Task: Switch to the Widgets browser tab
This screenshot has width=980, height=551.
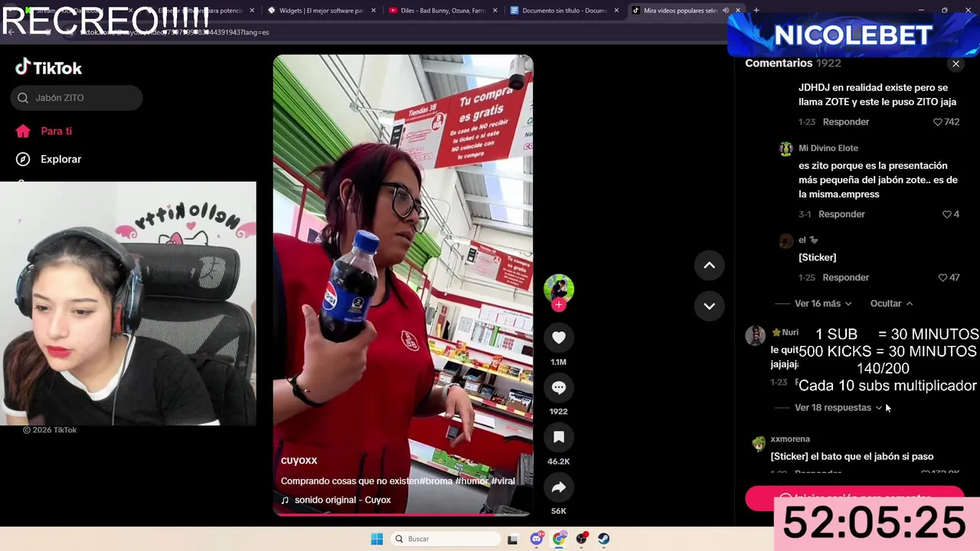Action: click(322, 11)
